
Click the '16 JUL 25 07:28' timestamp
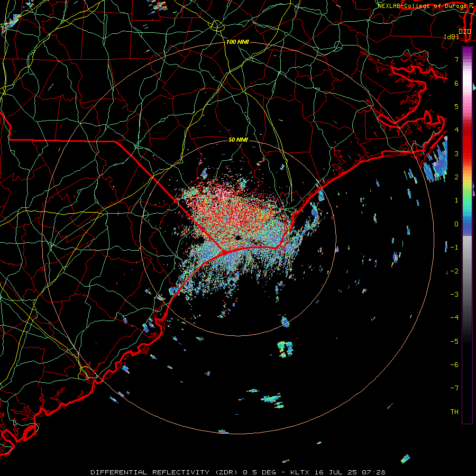[x=349, y=472]
